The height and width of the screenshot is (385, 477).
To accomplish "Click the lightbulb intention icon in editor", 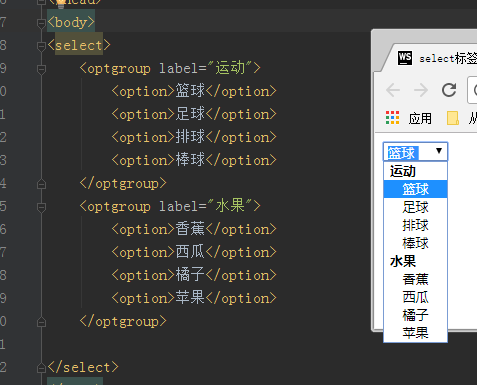I will tap(61, 3).
